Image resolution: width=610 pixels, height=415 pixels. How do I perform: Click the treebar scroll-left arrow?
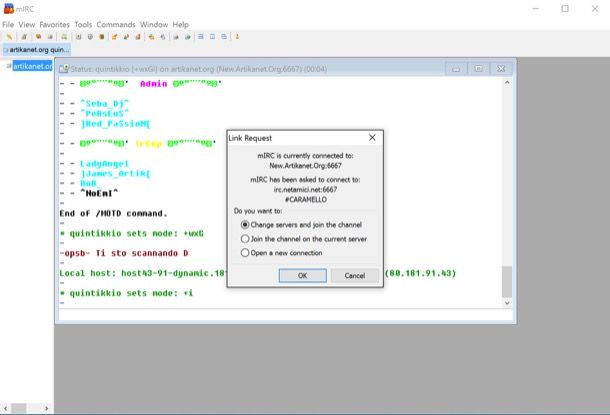(x=5, y=408)
